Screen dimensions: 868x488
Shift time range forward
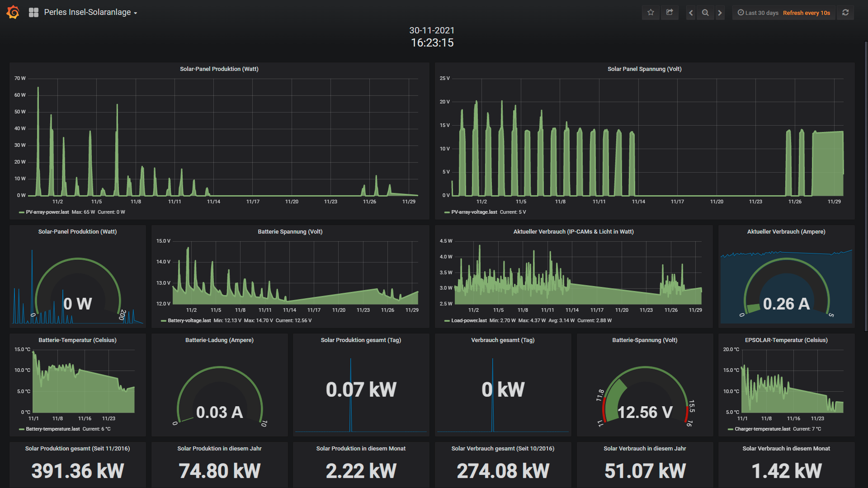pos(720,13)
